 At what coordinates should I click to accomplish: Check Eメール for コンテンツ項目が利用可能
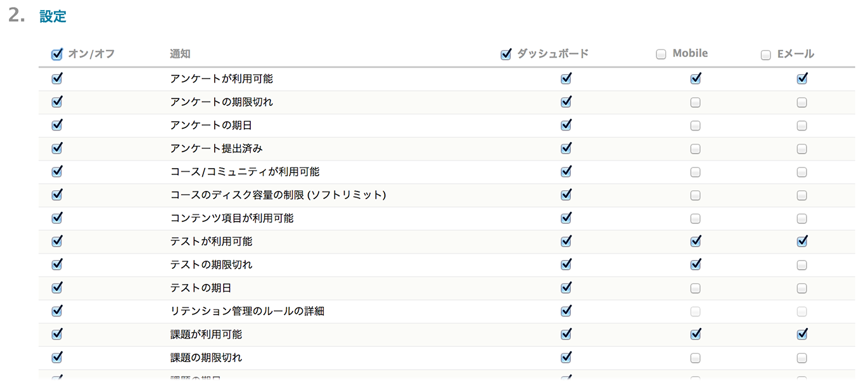pos(801,219)
